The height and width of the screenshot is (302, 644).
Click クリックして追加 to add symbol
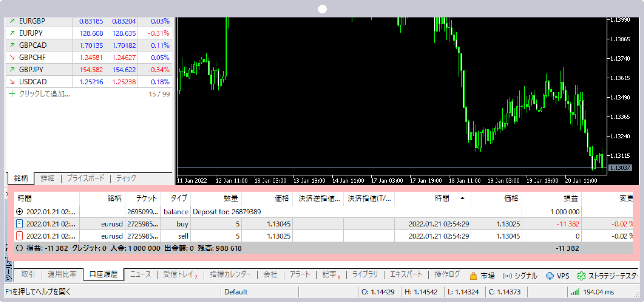point(45,94)
